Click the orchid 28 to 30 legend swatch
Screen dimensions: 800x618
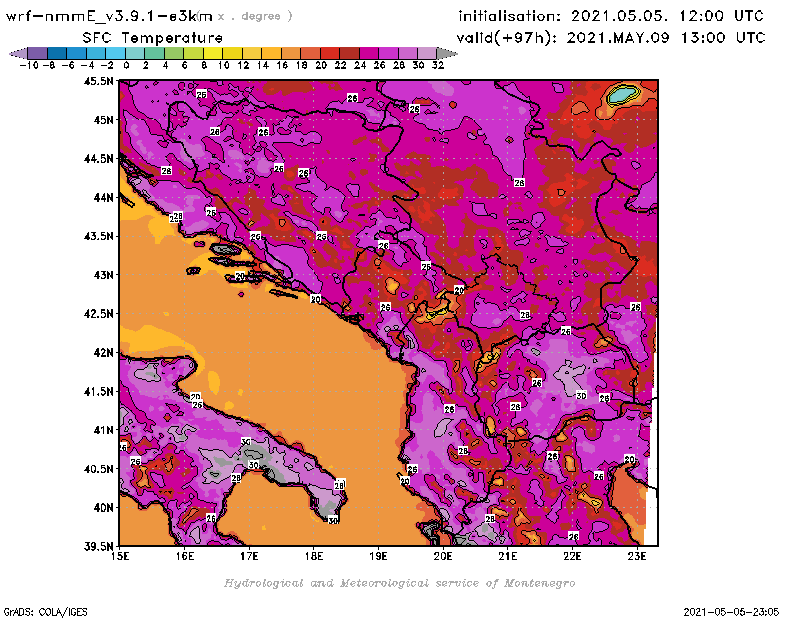[408, 54]
